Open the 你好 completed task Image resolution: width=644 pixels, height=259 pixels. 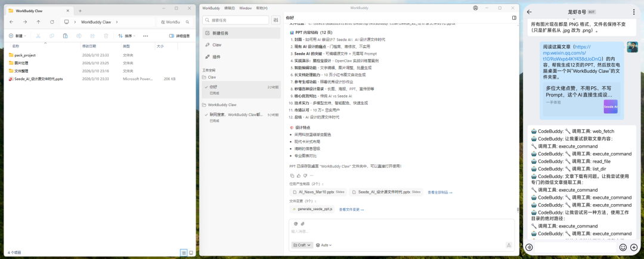coord(241,90)
